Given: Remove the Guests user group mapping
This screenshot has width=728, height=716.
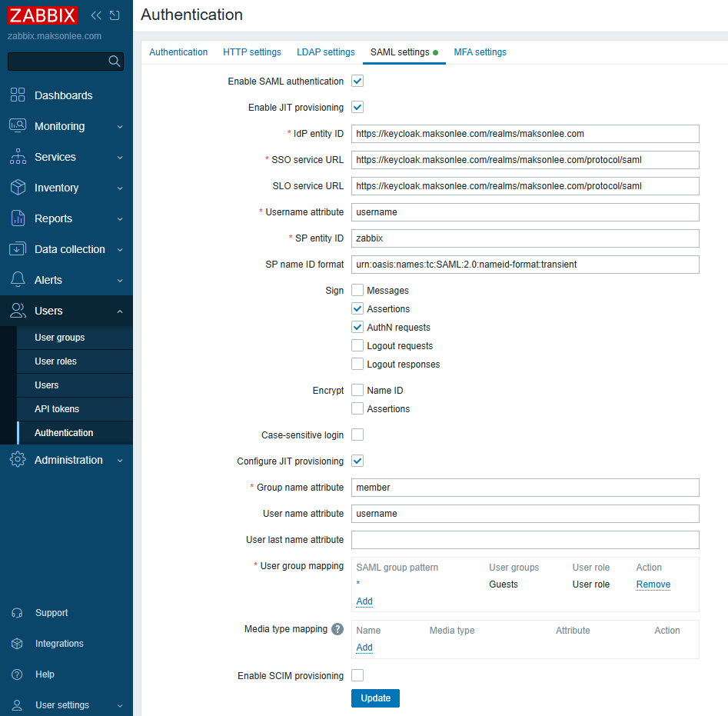Looking at the screenshot, I should (653, 584).
